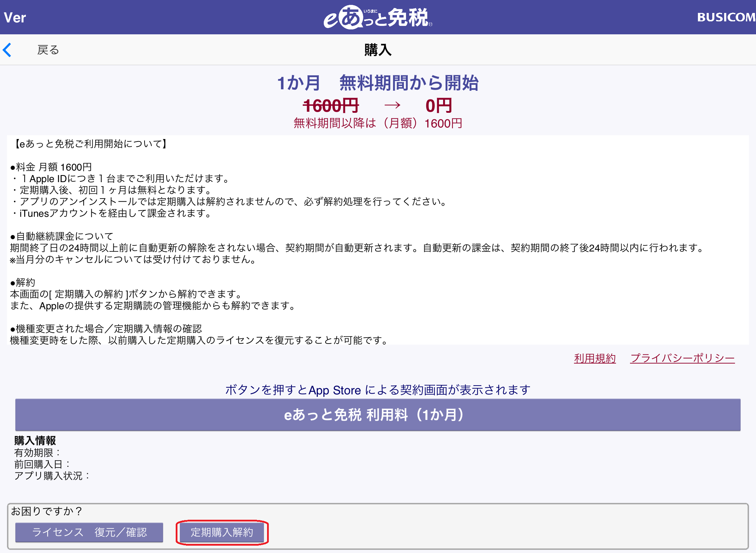The width and height of the screenshot is (756, 553).
Task: Click the 本画面の[定期購入の解約]ボタン line
Action: tap(127, 294)
